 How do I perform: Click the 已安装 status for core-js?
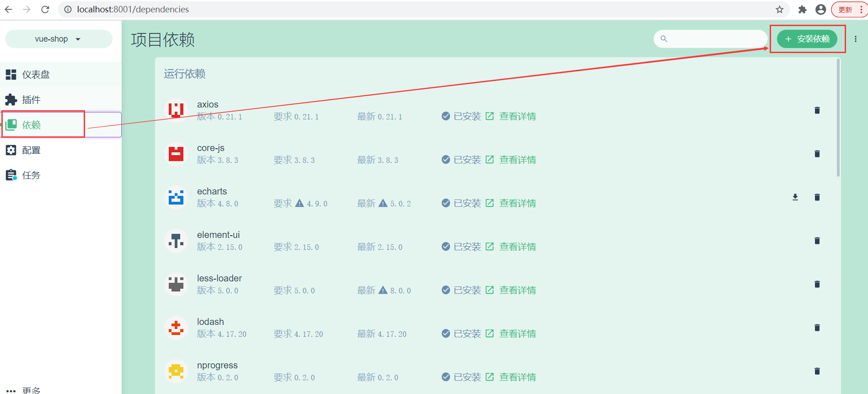click(x=461, y=160)
